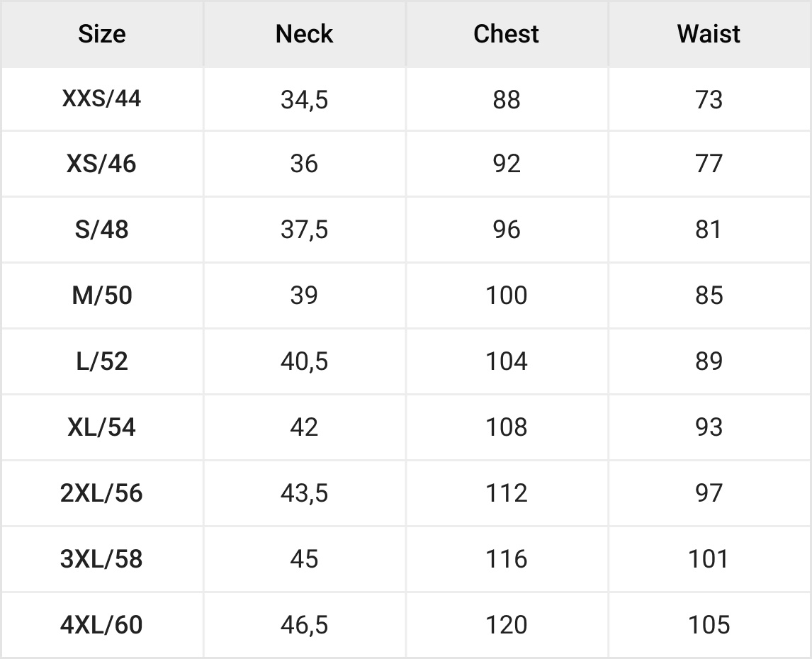Viewport: 812px width, 659px height.
Task: Click the Size column header
Action: 102,34
